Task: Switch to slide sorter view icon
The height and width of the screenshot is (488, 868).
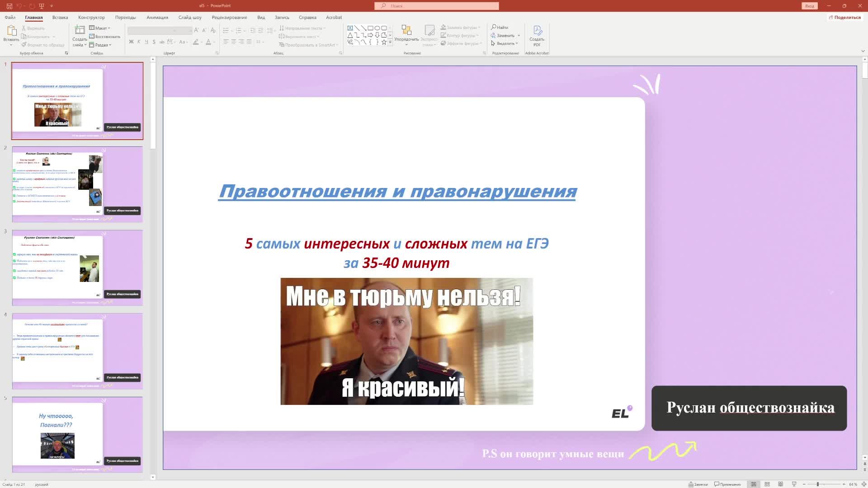Action: [x=767, y=484]
